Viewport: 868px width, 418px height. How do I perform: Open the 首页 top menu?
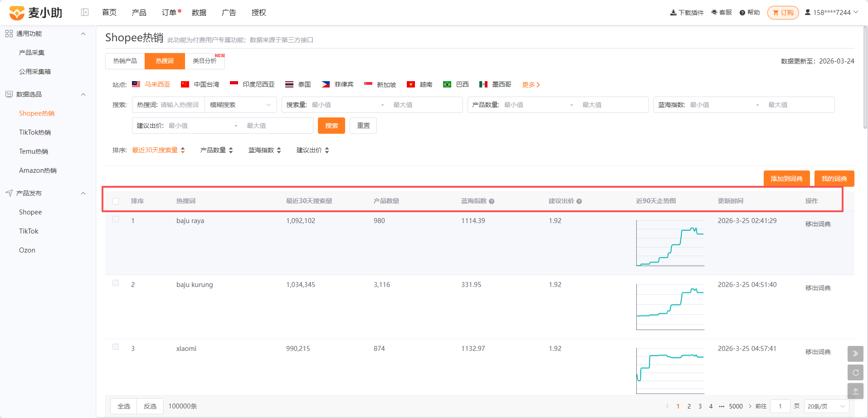point(109,12)
